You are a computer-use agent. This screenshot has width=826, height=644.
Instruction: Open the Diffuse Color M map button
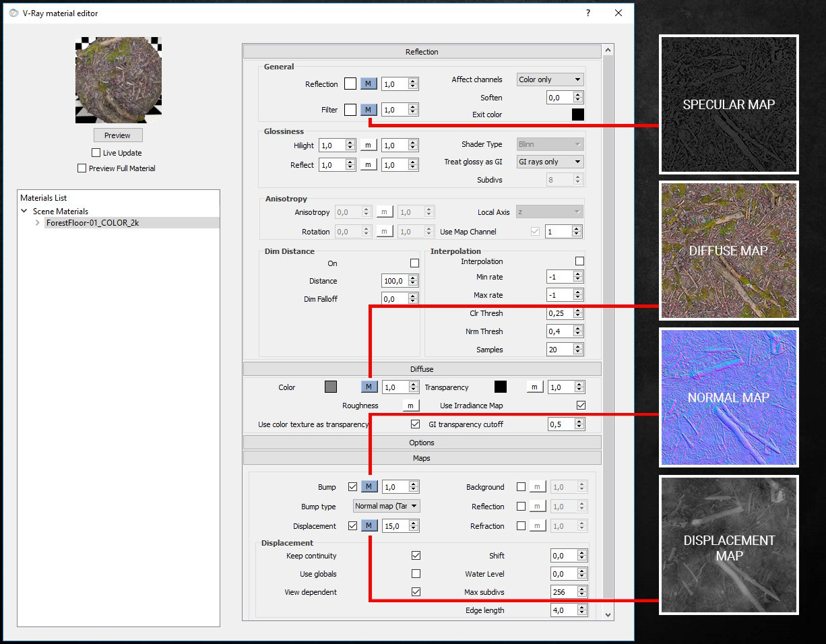pyautogui.click(x=369, y=387)
